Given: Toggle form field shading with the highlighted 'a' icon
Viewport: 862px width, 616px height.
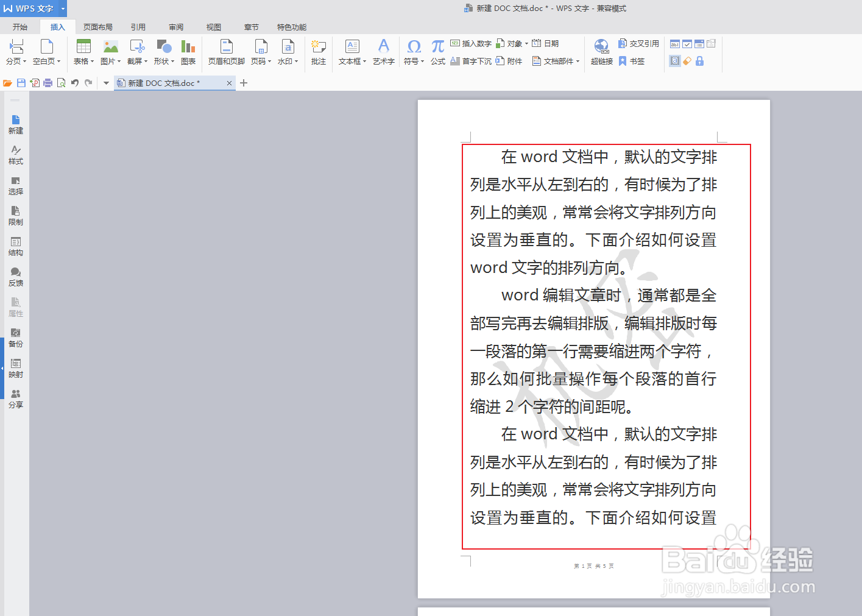Looking at the screenshot, I should [675, 61].
